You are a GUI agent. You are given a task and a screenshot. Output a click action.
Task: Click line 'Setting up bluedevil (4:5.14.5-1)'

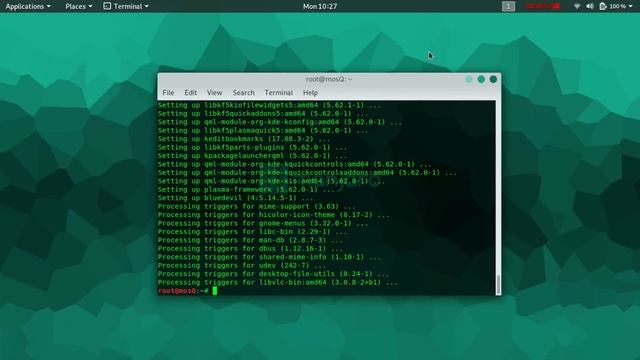(x=236, y=198)
